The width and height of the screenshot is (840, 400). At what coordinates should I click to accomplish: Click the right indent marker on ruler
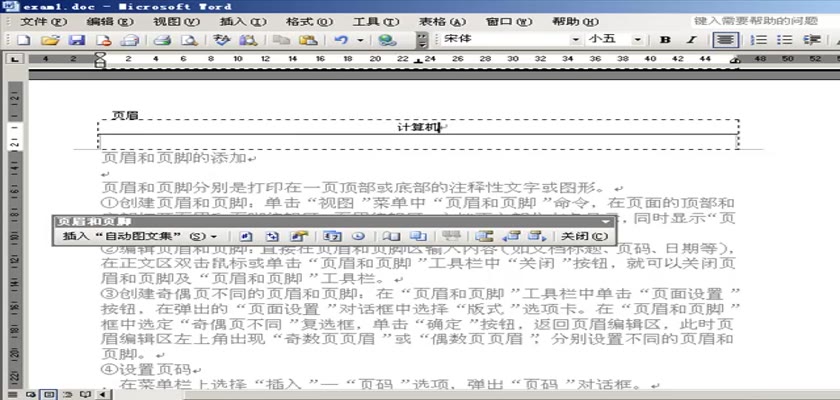[x=735, y=61]
